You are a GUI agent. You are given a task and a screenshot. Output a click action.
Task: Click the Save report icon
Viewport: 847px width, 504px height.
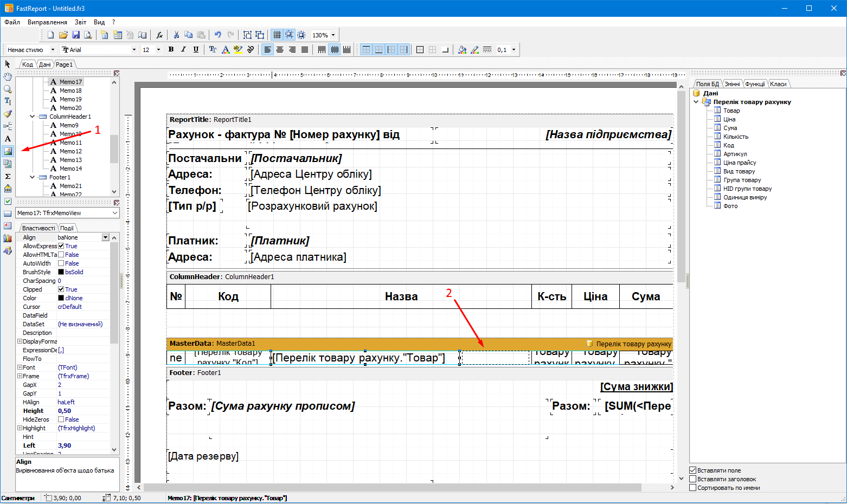tap(76, 35)
